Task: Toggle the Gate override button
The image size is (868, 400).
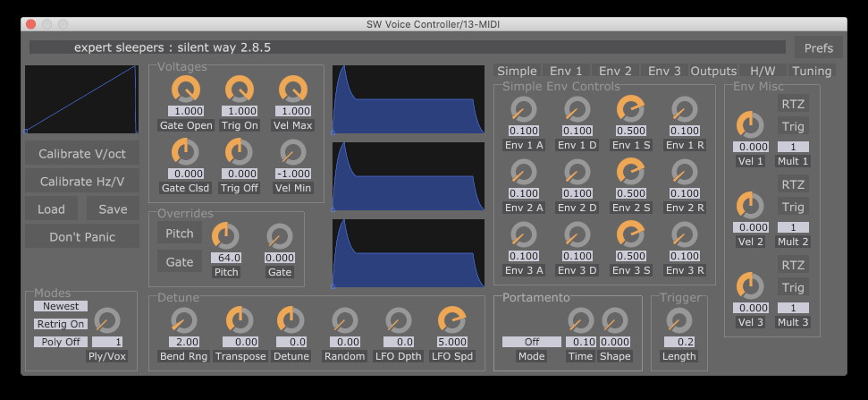Action: tap(180, 261)
